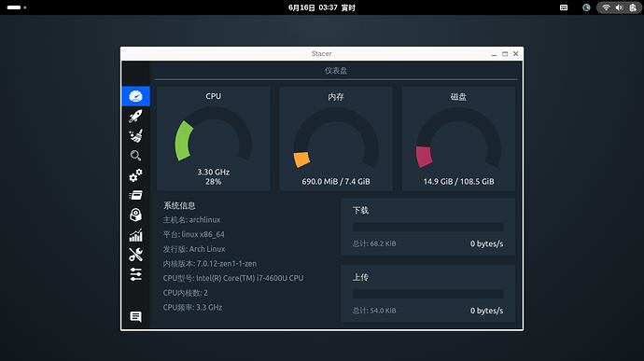
Task: Open Settings sliders icon in sidebar
Action: pyautogui.click(x=135, y=274)
